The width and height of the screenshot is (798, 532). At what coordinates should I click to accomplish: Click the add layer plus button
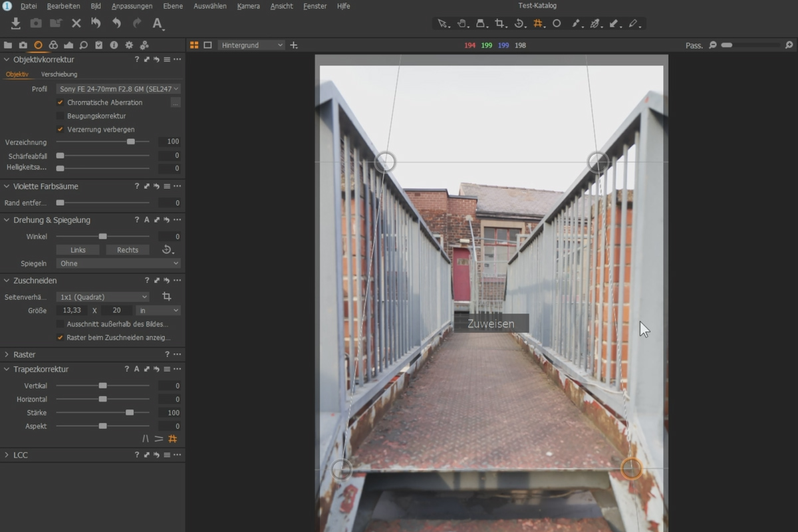tap(294, 45)
